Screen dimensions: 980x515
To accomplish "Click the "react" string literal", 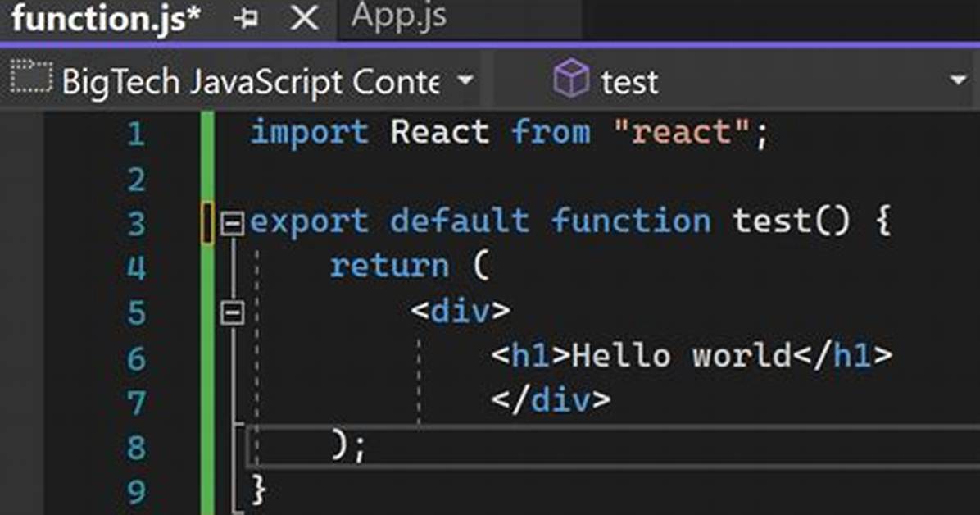I will 682,132.
